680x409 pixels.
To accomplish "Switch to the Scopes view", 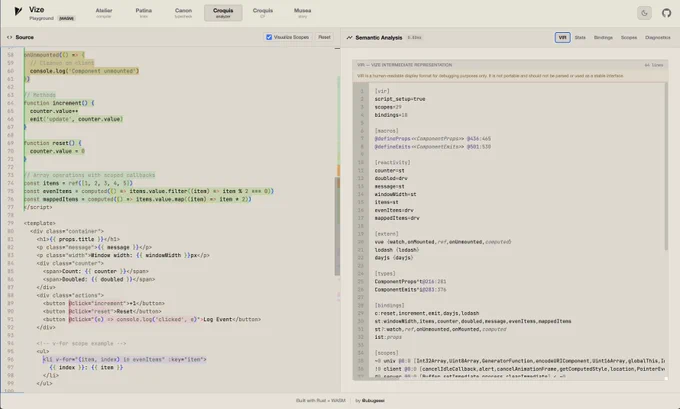I will 629,38.
